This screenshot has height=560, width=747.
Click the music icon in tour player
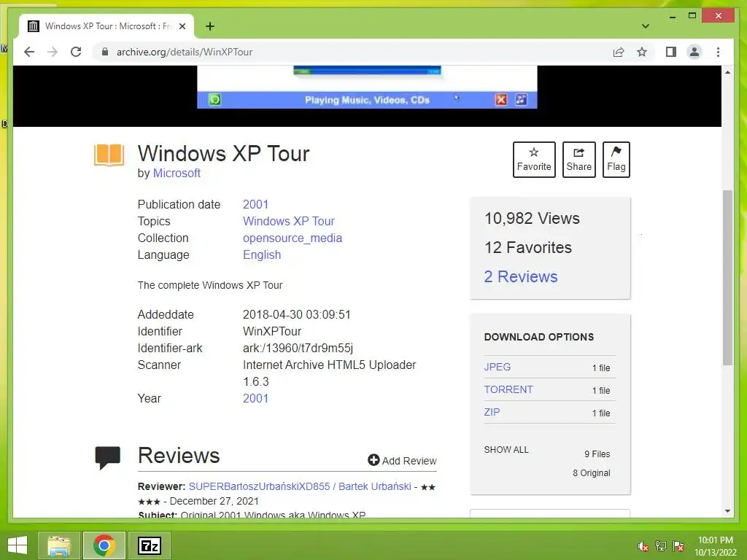[x=521, y=99]
